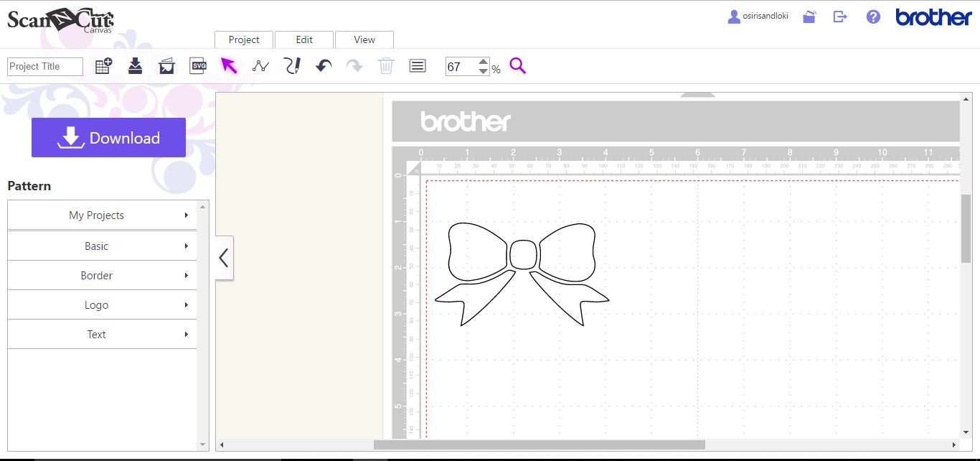Switch to the Edit tab
This screenshot has height=461, width=980.
pos(304,39)
